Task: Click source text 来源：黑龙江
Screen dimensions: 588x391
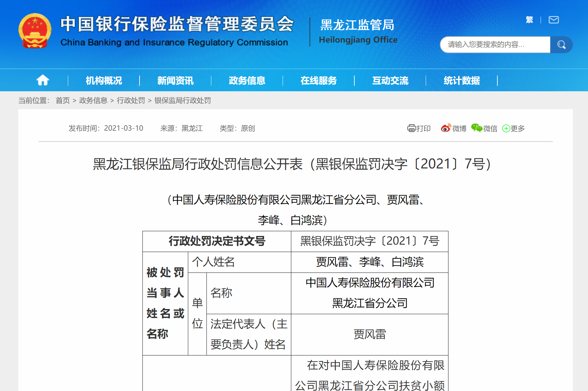Action: pos(181,128)
